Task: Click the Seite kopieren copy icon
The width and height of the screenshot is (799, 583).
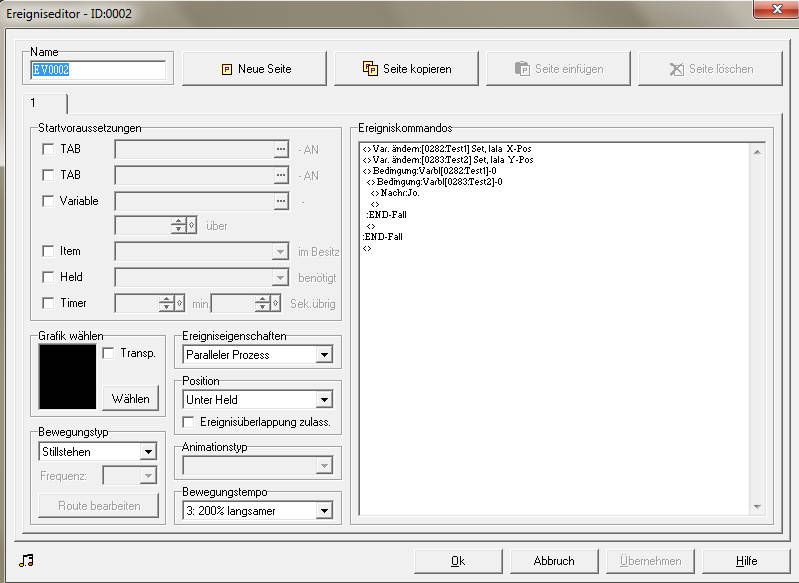Action: tap(370, 68)
